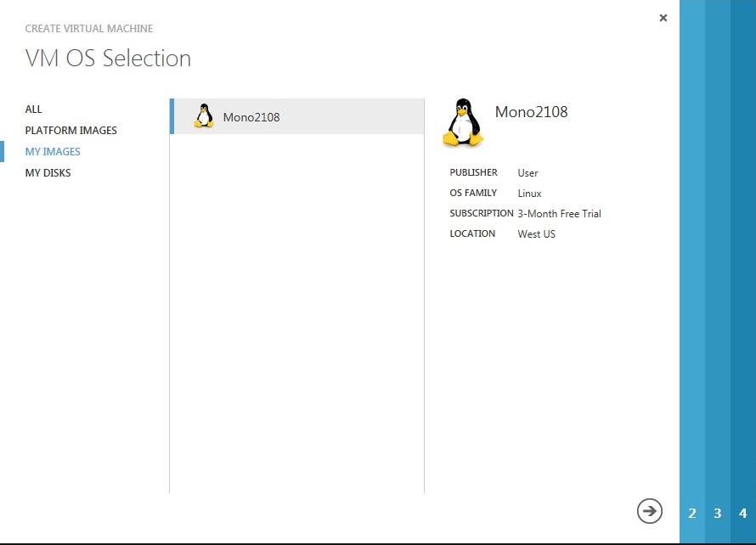Click the West US location value
The height and width of the screenshot is (545, 756).
[536, 234]
